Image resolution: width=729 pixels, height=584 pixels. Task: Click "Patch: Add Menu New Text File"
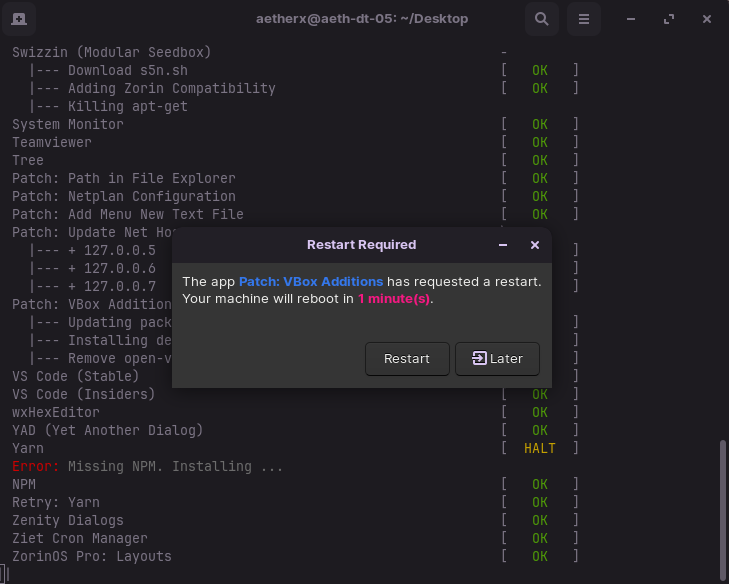pos(128,214)
